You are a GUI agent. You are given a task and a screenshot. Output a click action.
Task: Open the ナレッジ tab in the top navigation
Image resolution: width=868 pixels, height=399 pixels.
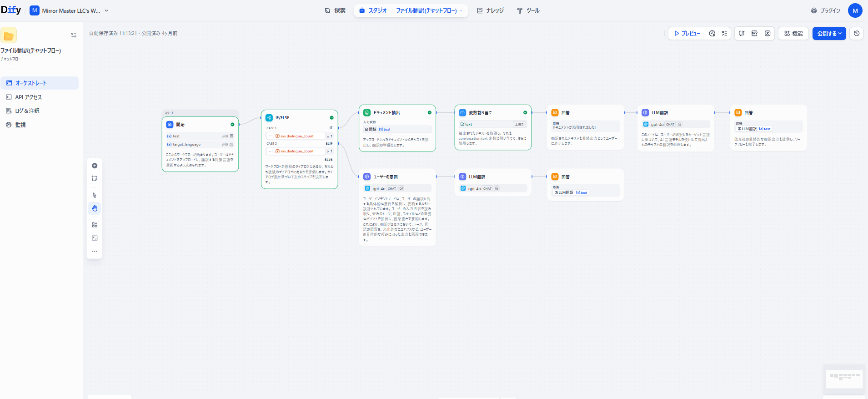tap(490, 10)
